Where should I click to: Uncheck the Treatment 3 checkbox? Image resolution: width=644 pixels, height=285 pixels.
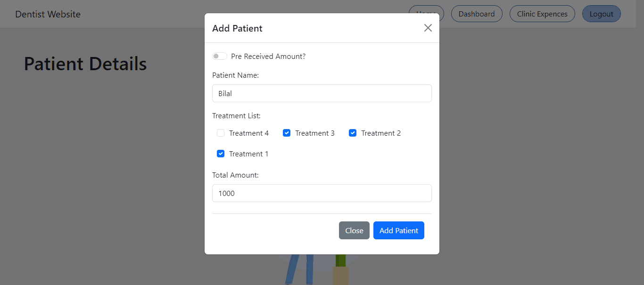pos(287,133)
